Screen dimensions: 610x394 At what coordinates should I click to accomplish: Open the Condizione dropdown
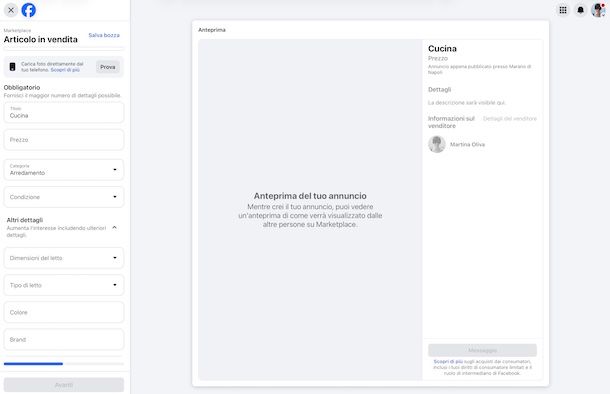pyautogui.click(x=64, y=197)
